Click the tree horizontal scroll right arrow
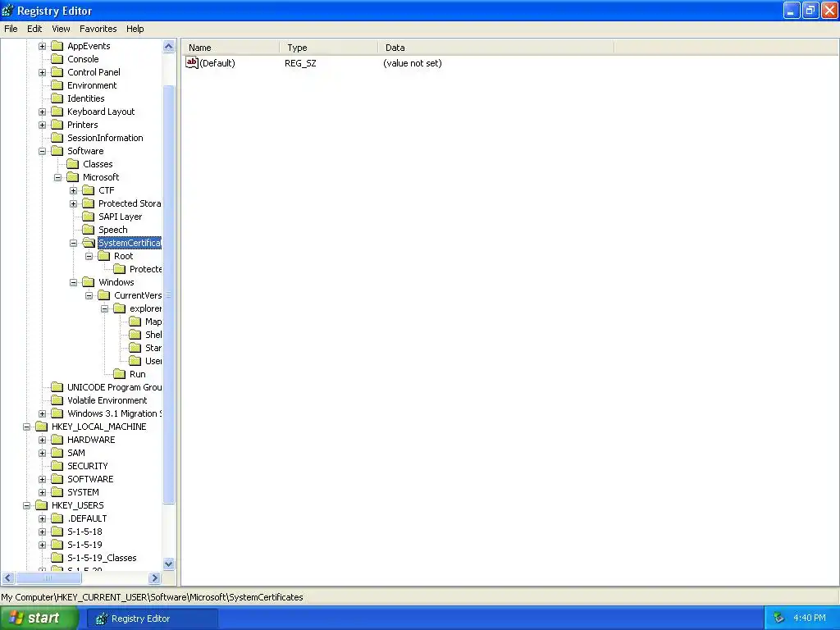The image size is (840, 630). click(154, 578)
